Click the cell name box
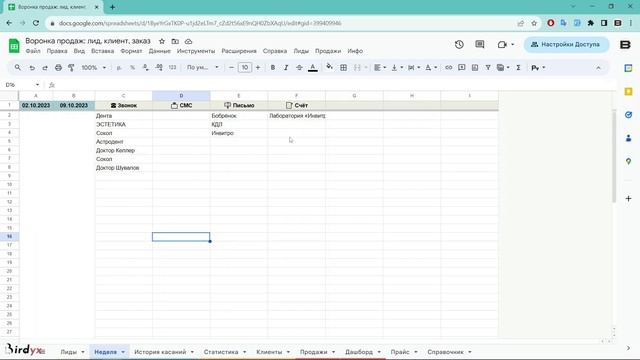 22,85
